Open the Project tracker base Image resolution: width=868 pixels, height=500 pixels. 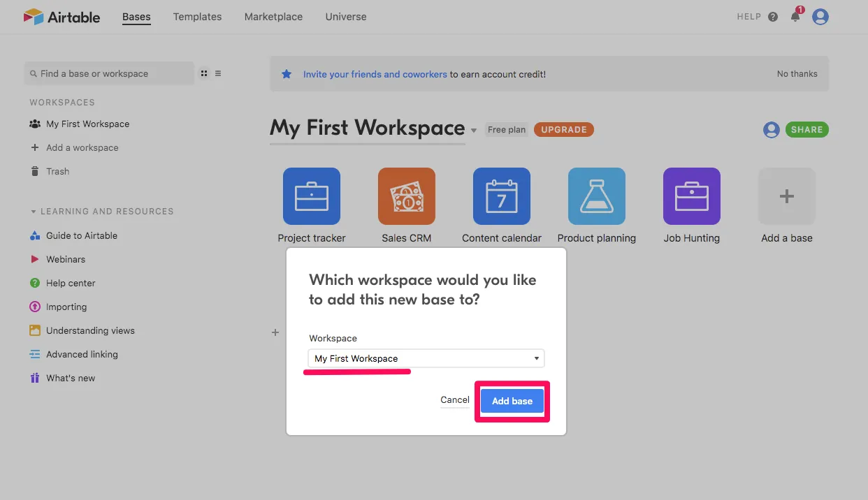[312, 196]
